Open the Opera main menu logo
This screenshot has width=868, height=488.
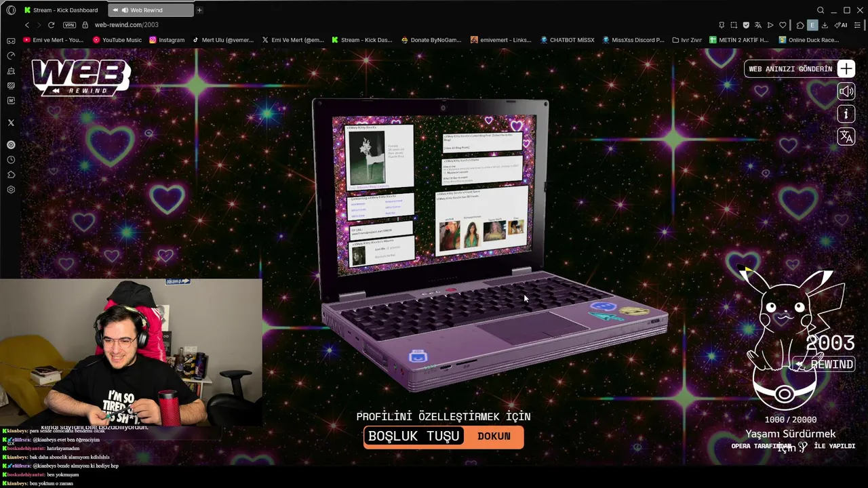pos(11,10)
